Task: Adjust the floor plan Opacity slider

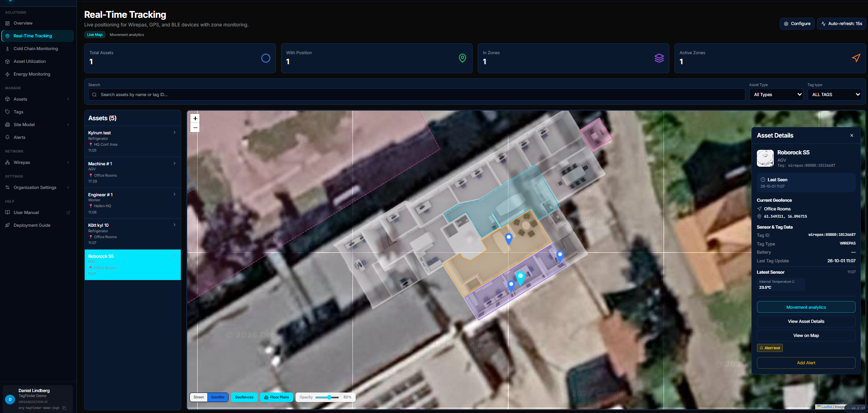Action: click(327, 398)
